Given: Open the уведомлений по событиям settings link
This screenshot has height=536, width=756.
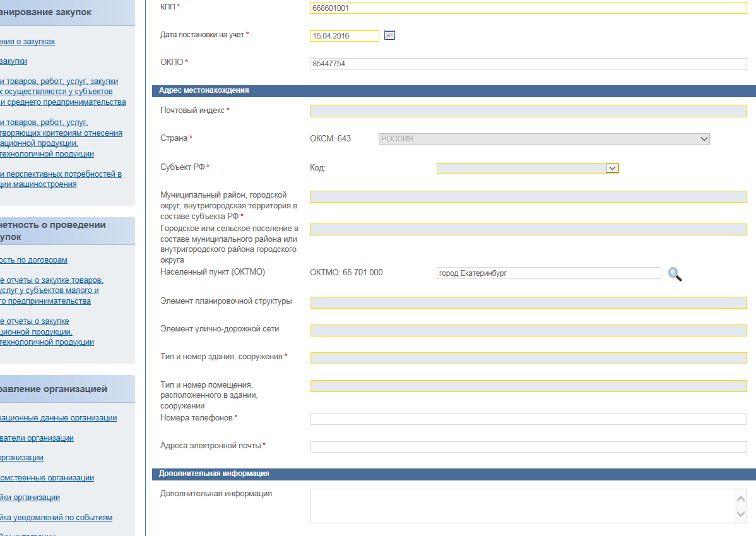Looking at the screenshot, I should pos(56,518).
